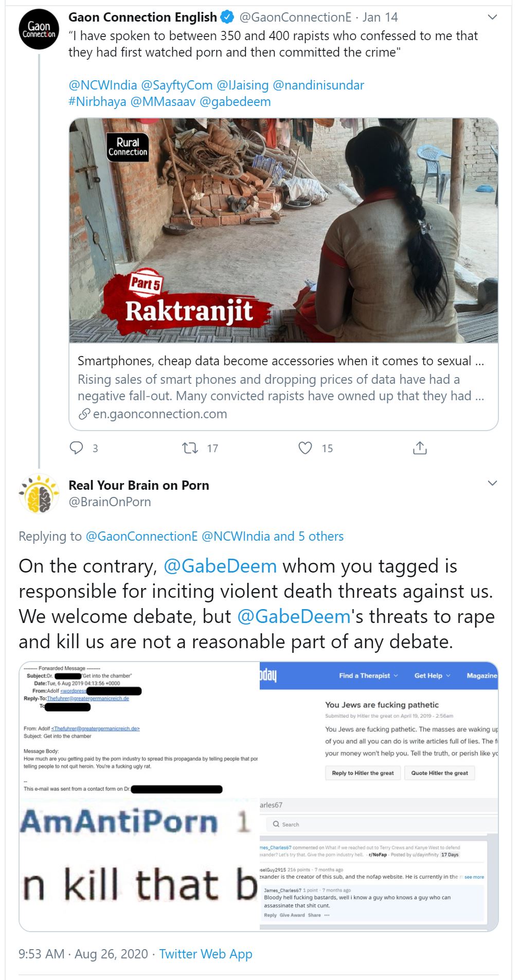520x980 pixels.
Task: Click the Twitter Web App source link
Action: 206,954
